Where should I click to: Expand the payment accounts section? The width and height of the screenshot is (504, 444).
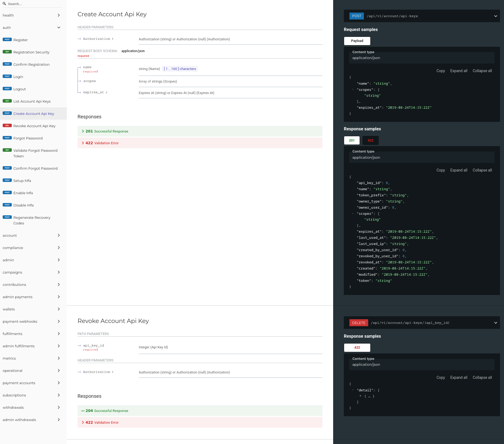(33, 383)
